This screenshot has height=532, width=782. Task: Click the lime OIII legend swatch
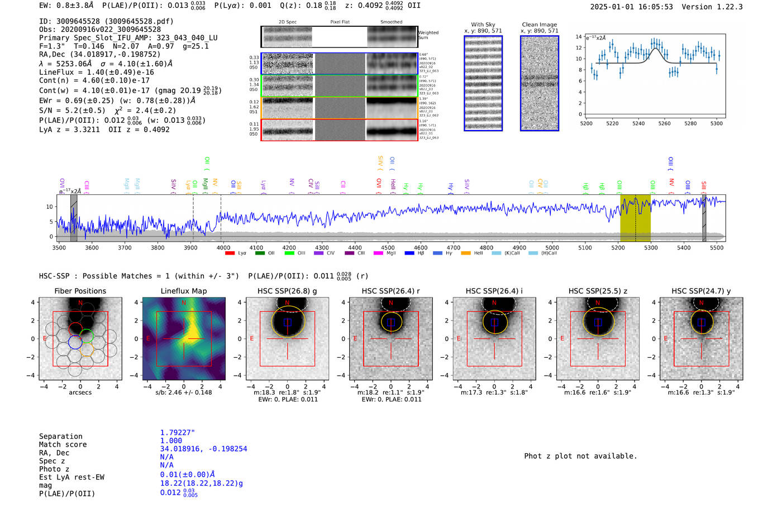click(289, 253)
